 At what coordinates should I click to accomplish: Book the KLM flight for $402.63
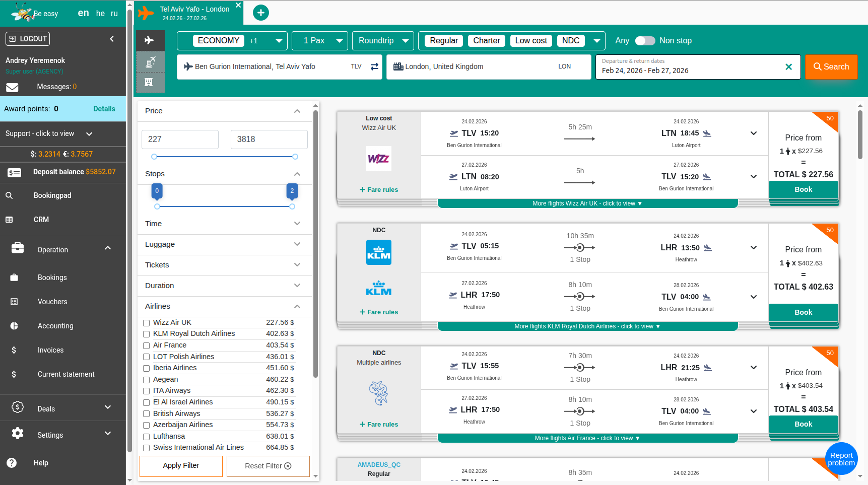click(803, 312)
